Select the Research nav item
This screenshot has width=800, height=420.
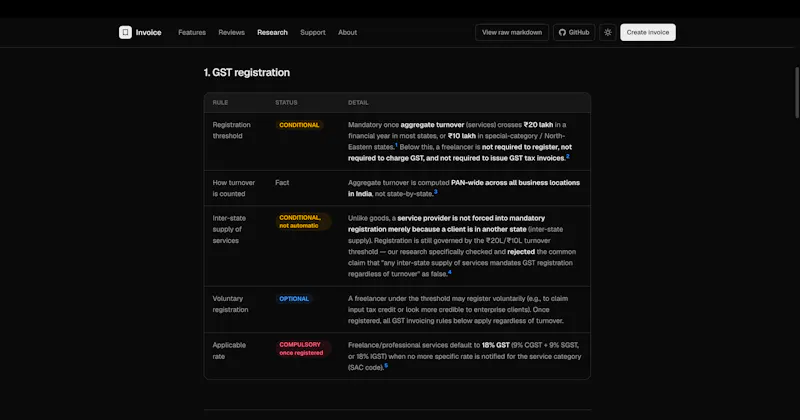point(272,32)
